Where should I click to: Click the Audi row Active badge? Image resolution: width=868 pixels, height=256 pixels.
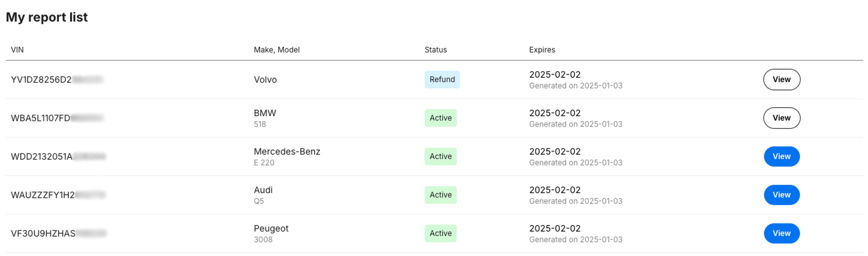pos(440,195)
